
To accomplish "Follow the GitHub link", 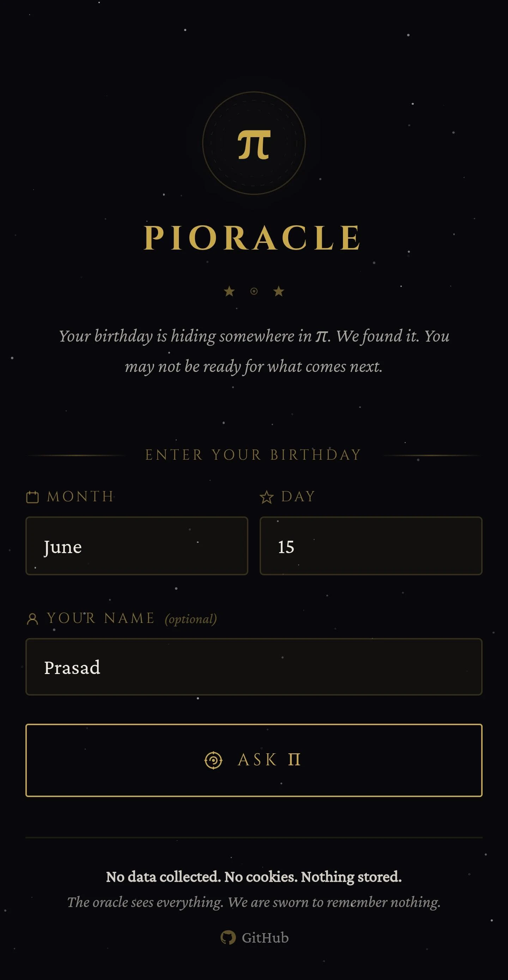I will pos(254,937).
